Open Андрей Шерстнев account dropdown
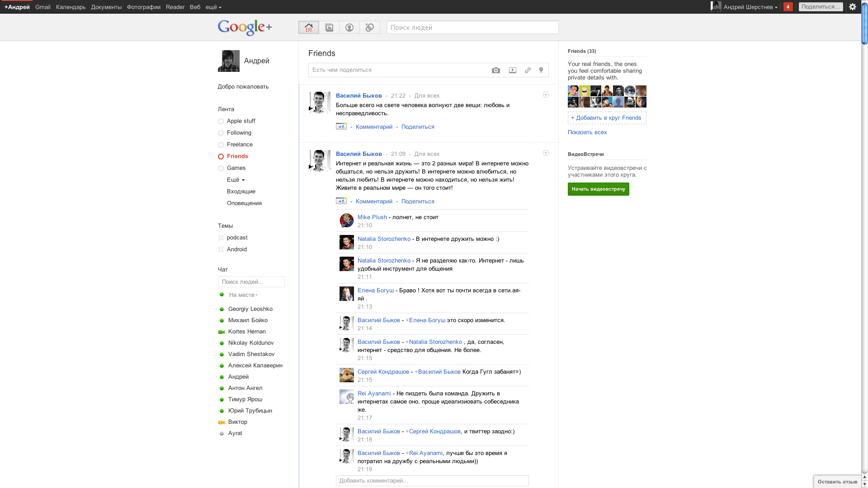The height and width of the screenshot is (488, 868). click(750, 7)
